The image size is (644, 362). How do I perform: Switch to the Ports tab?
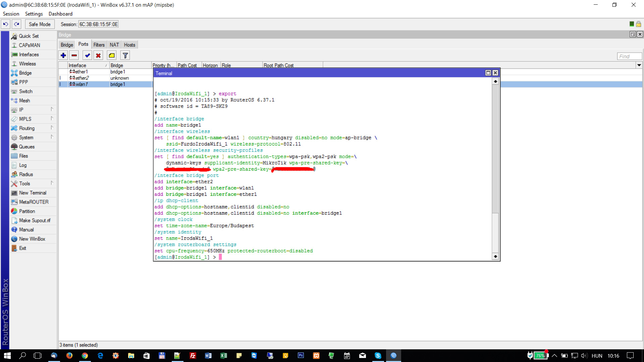(x=83, y=44)
